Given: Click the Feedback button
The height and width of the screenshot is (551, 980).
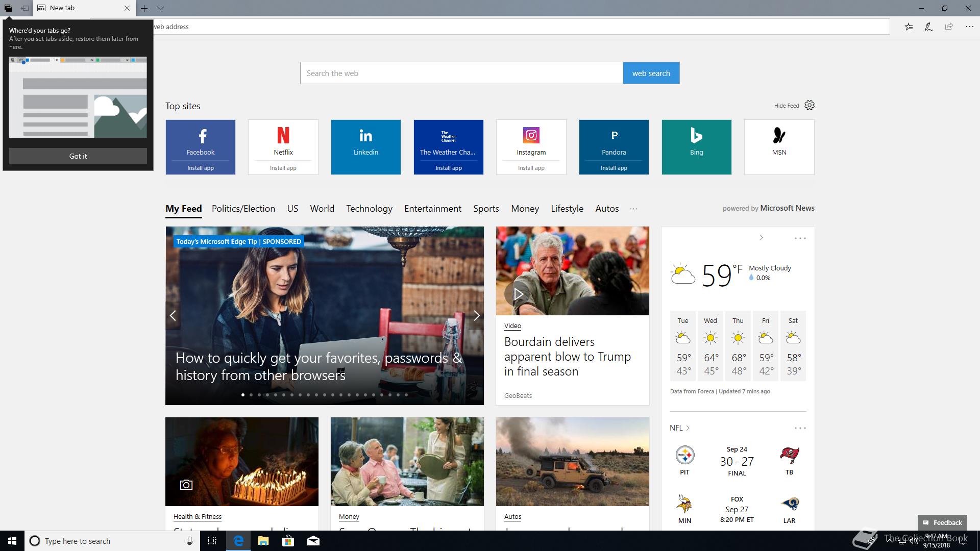Looking at the screenshot, I should tap(942, 522).
